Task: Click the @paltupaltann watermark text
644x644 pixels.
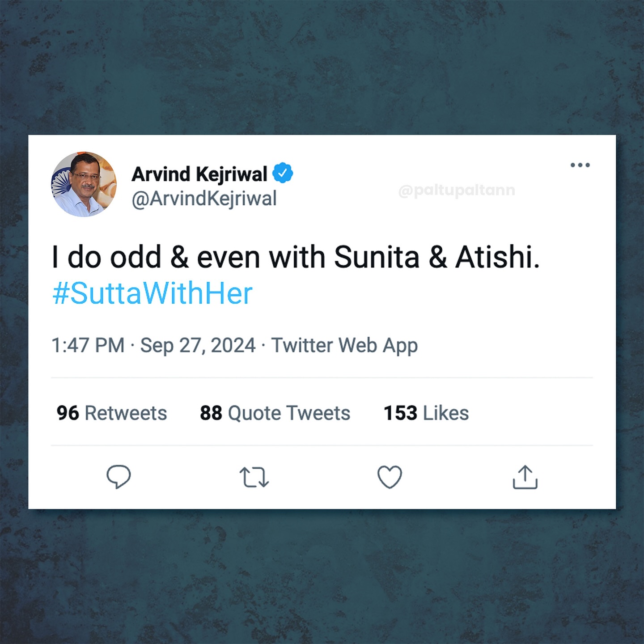Action: pos(456,191)
